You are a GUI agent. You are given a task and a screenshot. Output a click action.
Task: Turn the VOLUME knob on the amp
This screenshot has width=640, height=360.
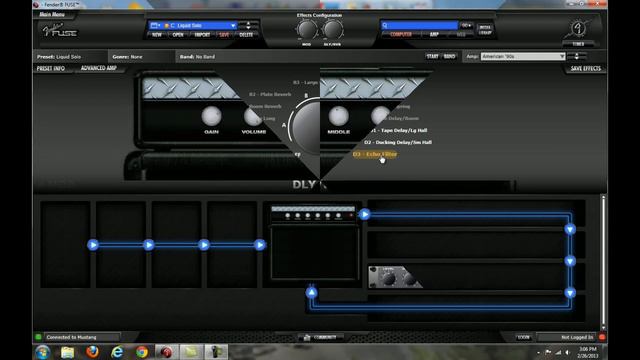(253, 117)
